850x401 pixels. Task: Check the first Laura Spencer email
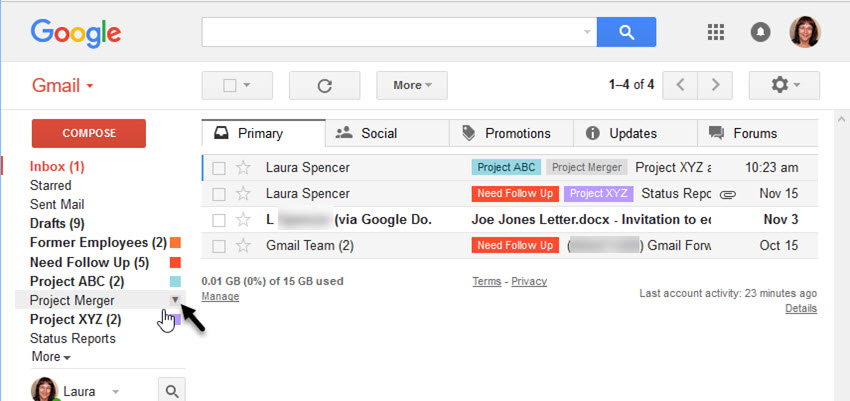click(219, 167)
